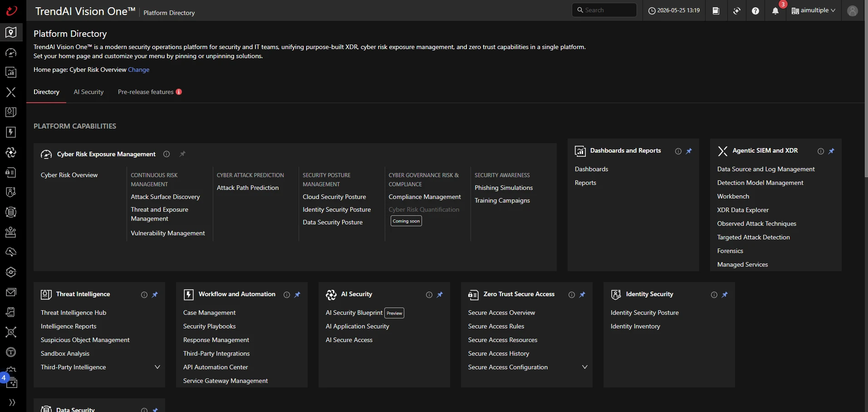This screenshot has height=412, width=868.
Task: Switch to the AI Security tab
Action: (x=88, y=92)
